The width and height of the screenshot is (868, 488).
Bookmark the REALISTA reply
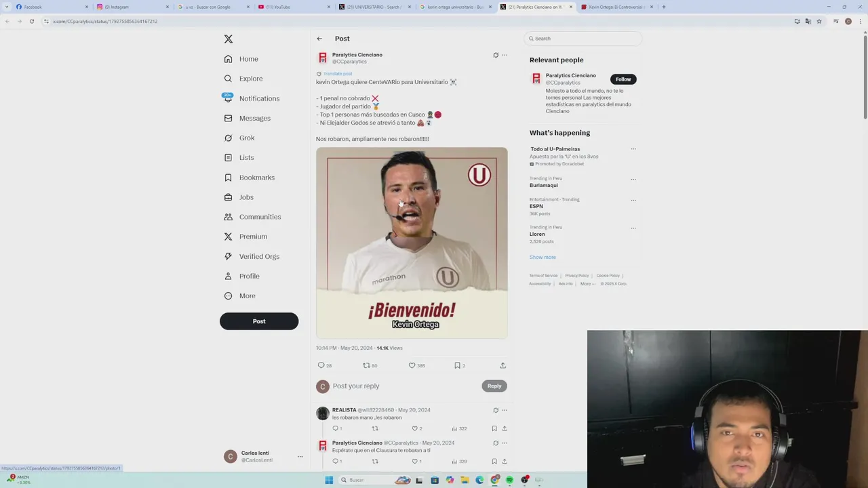494,428
